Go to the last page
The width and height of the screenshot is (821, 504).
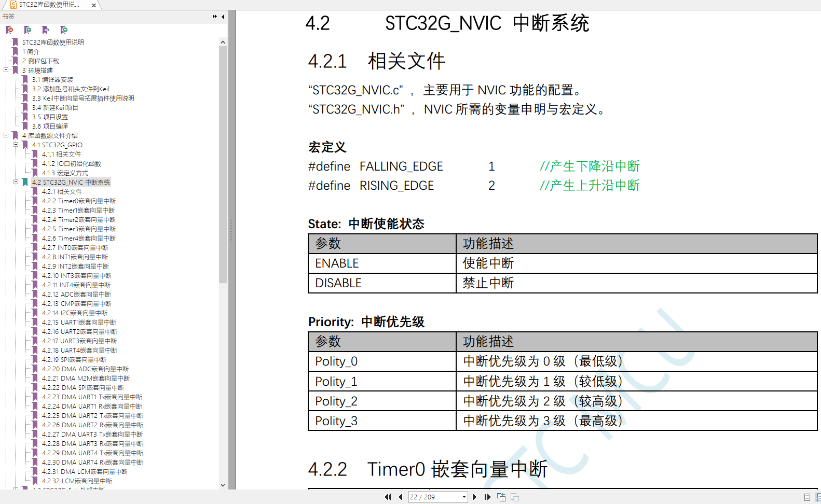(487, 497)
